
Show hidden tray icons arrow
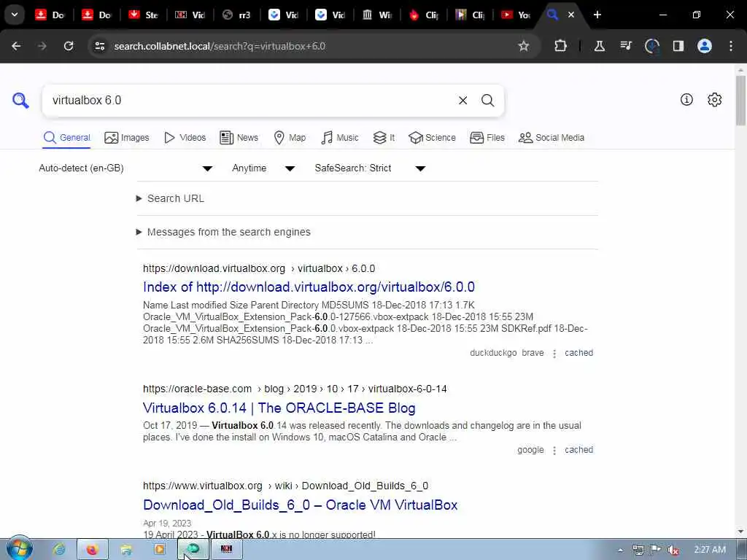pos(620,550)
